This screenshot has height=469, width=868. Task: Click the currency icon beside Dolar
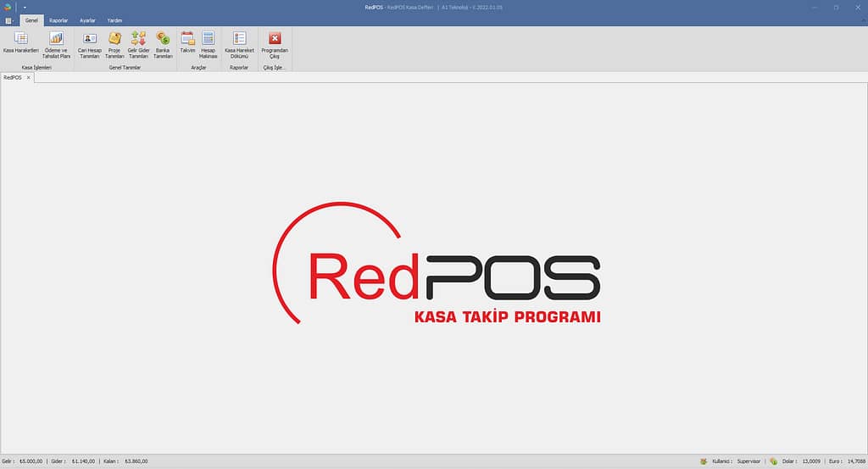773,461
